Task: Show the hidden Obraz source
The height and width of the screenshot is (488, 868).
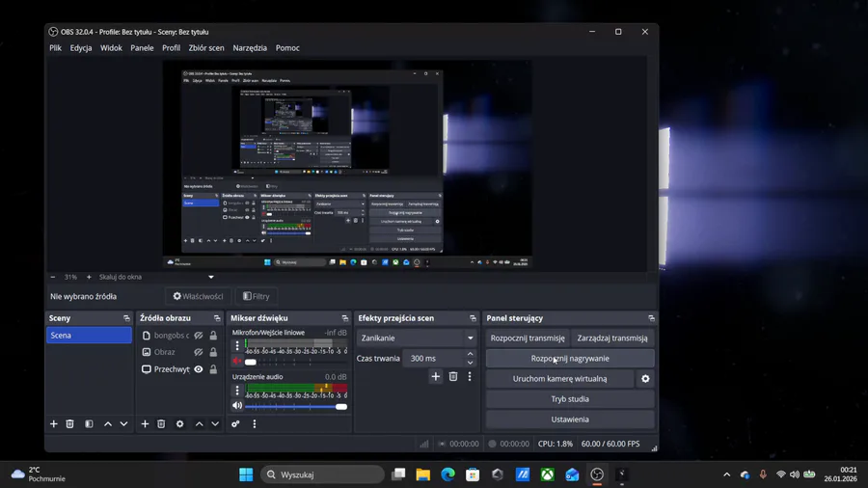Action: coord(198,352)
